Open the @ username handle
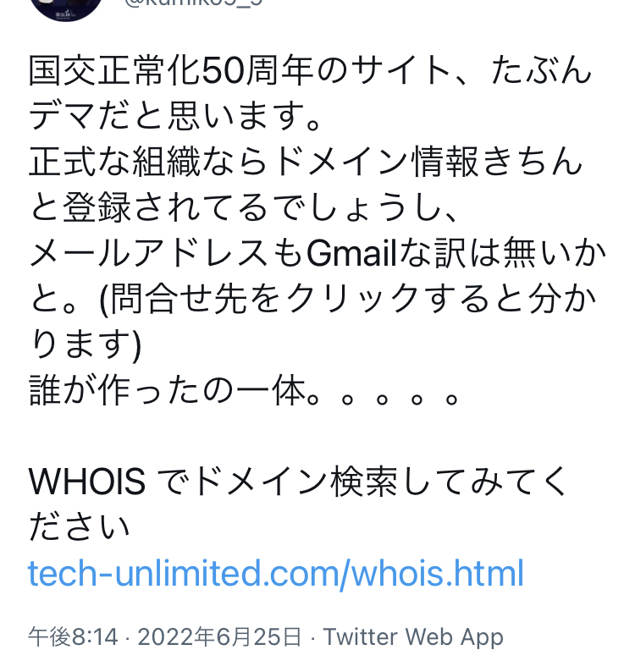Viewport: 635px width, 672px height. (195, 3)
